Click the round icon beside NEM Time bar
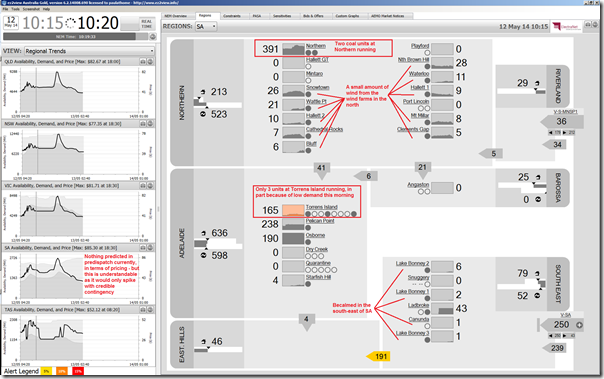Screen dimensions: 604x379 (x=153, y=37)
